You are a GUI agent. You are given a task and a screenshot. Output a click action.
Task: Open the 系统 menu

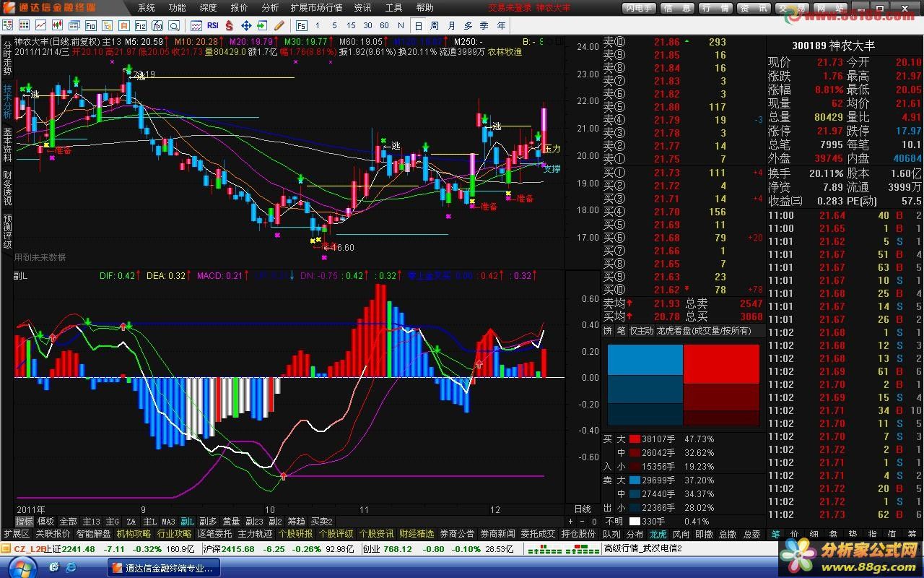[x=147, y=7]
